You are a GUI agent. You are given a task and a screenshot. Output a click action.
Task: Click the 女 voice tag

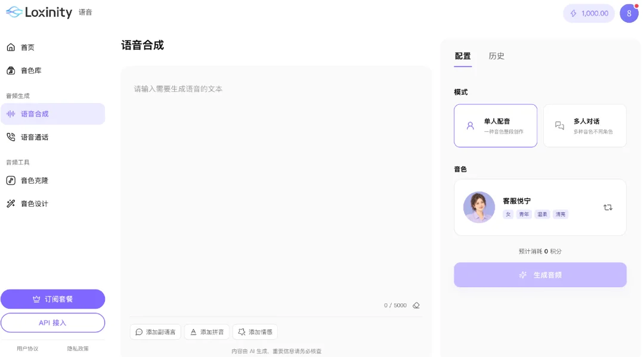pos(508,214)
